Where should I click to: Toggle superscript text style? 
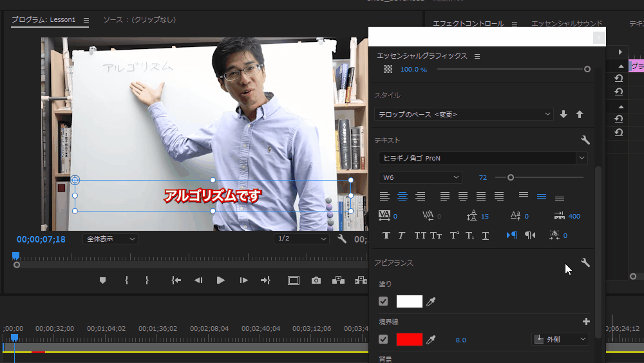click(454, 235)
